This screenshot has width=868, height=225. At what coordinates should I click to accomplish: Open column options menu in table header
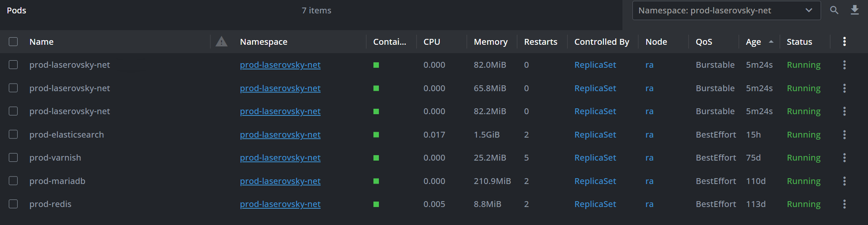[844, 41]
